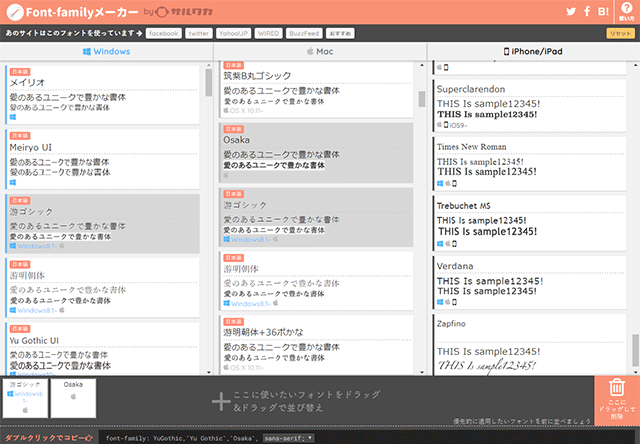Load the Yahoo!JP font preset

click(233, 33)
